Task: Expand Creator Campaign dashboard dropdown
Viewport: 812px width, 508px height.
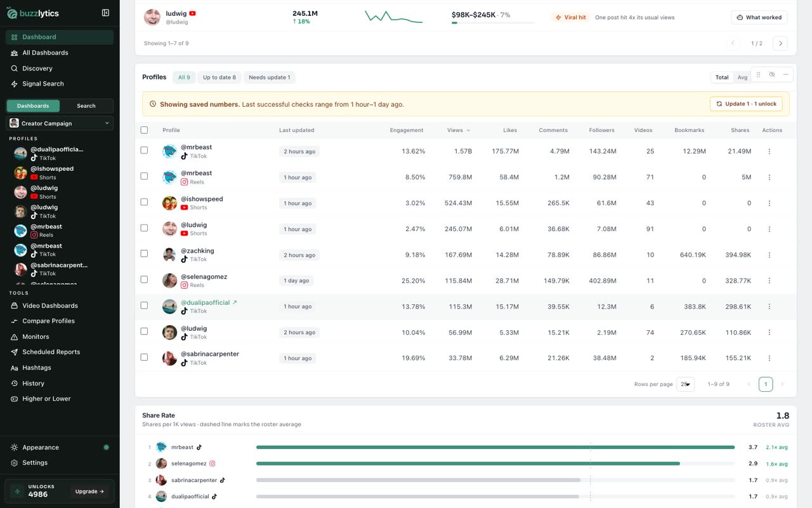Action: (x=60, y=123)
